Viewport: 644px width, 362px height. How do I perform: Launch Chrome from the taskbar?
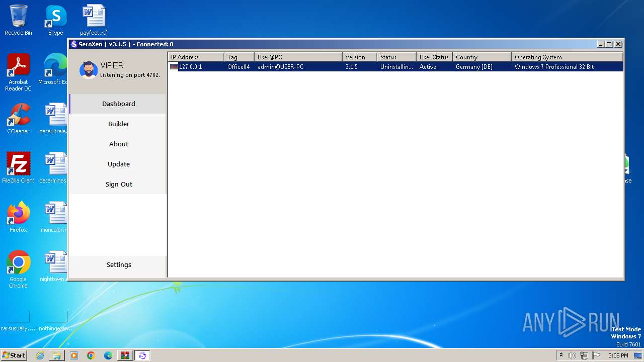(x=91, y=355)
